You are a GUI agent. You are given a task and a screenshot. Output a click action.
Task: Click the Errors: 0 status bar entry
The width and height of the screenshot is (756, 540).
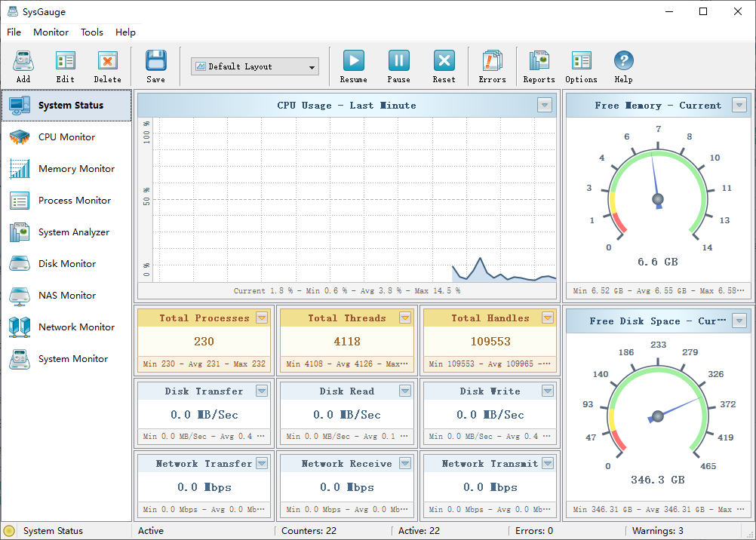tap(534, 531)
